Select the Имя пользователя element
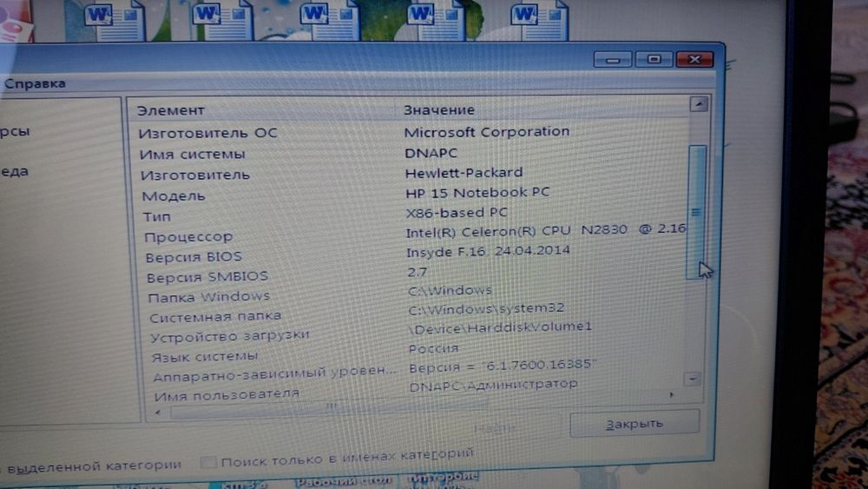The width and height of the screenshot is (868, 489). click(227, 395)
